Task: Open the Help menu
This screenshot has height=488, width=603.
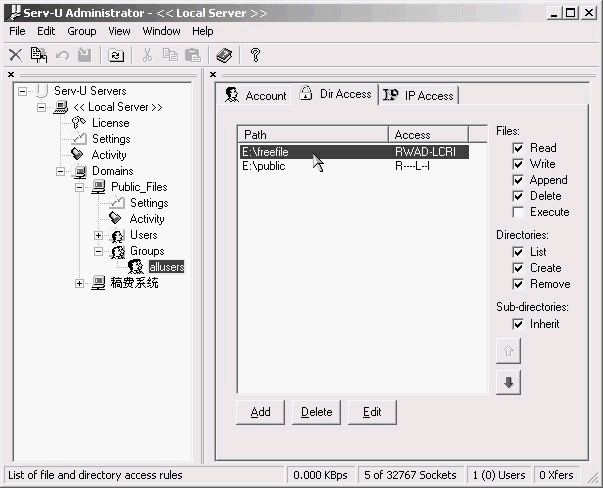Action: 203,31
